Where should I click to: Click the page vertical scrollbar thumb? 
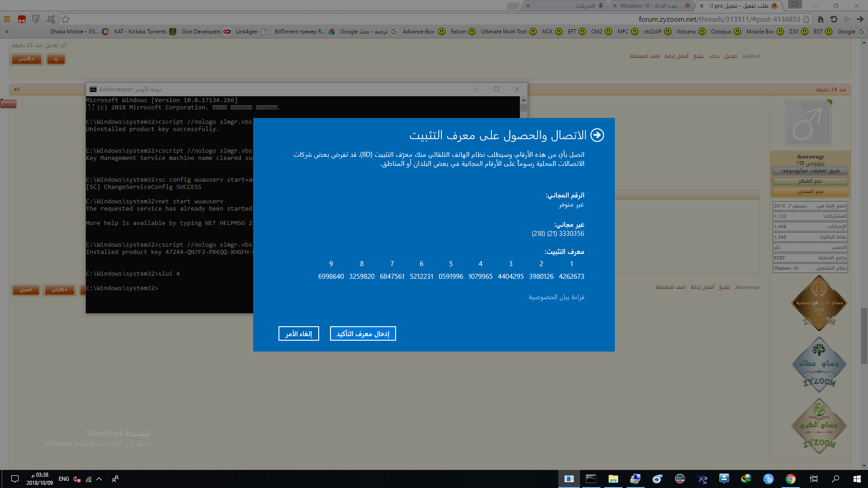coord(864,336)
